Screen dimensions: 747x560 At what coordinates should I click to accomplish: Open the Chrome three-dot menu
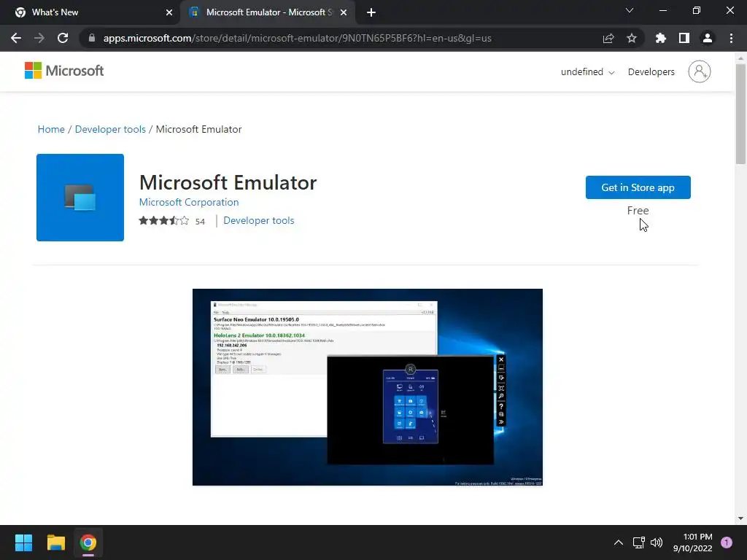pos(731,38)
